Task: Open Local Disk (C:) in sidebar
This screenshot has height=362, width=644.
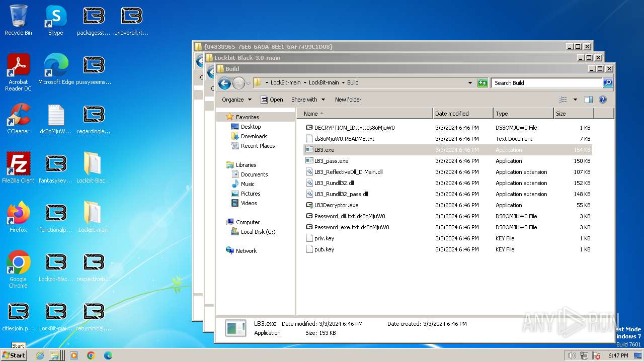Action: click(258, 232)
